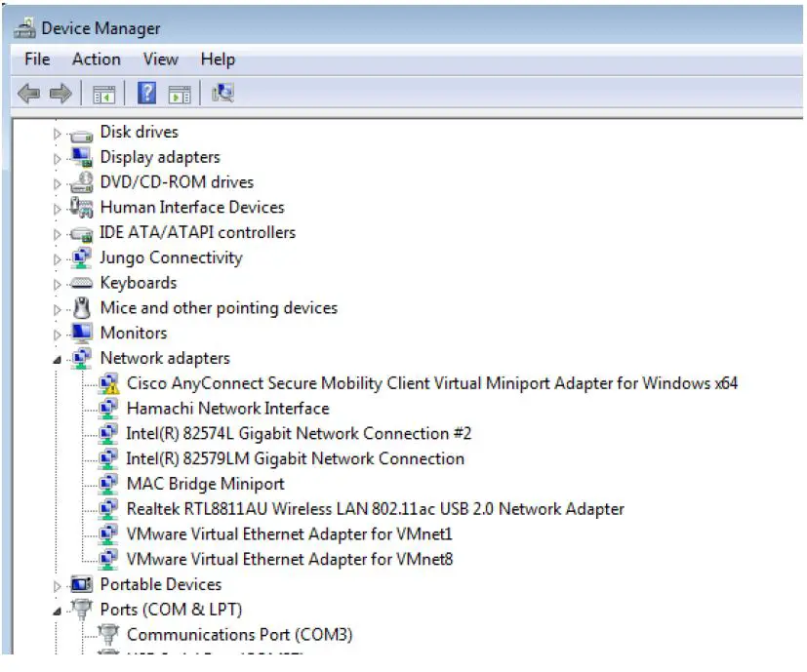The image size is (807, 672).
Task: Select Intel(R) 82579LM Gigabit Network Connection
Action: click(295, 458)
